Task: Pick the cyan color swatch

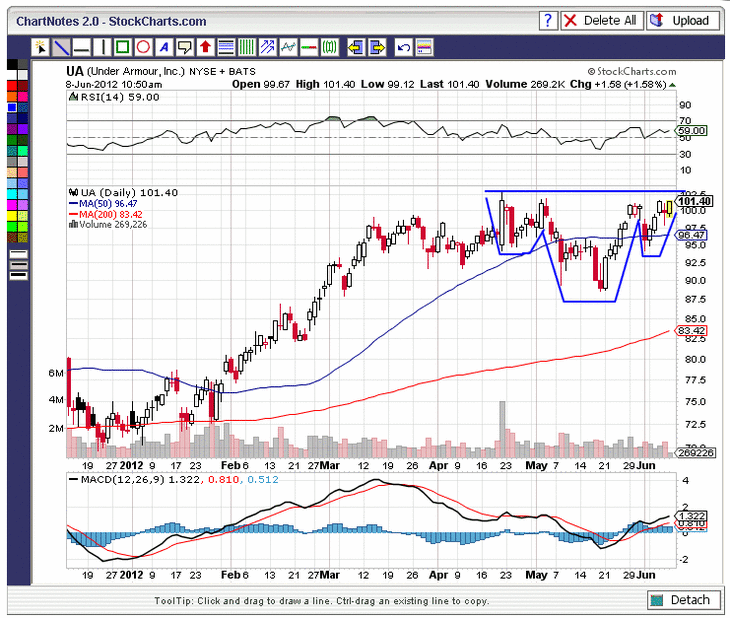Action: (12, 194)
